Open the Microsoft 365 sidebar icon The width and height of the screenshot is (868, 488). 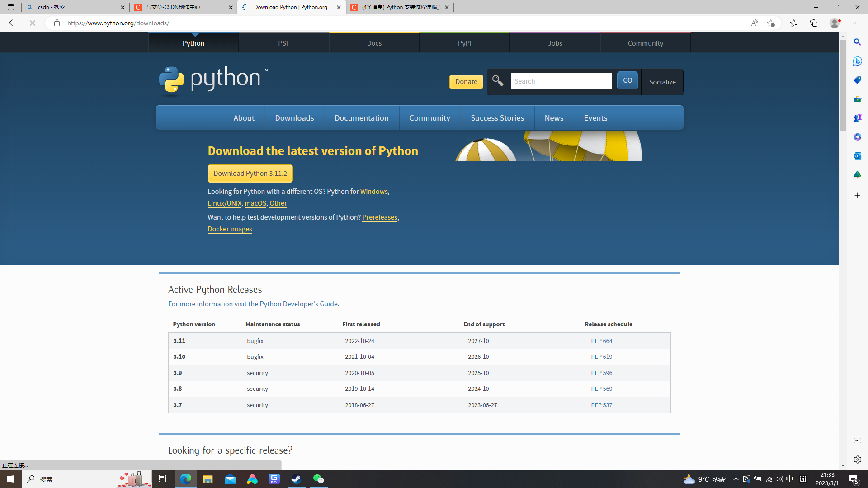click(x=857, y=137)
